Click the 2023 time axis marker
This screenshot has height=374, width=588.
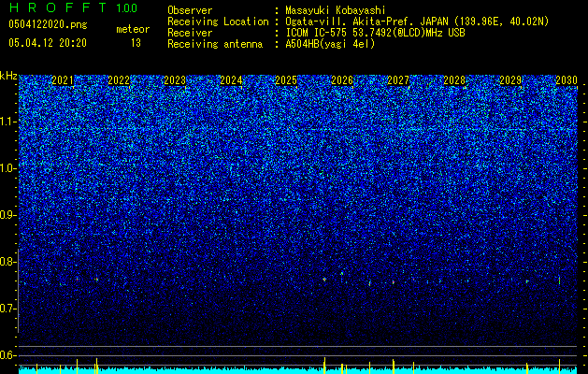pos(175,80)
